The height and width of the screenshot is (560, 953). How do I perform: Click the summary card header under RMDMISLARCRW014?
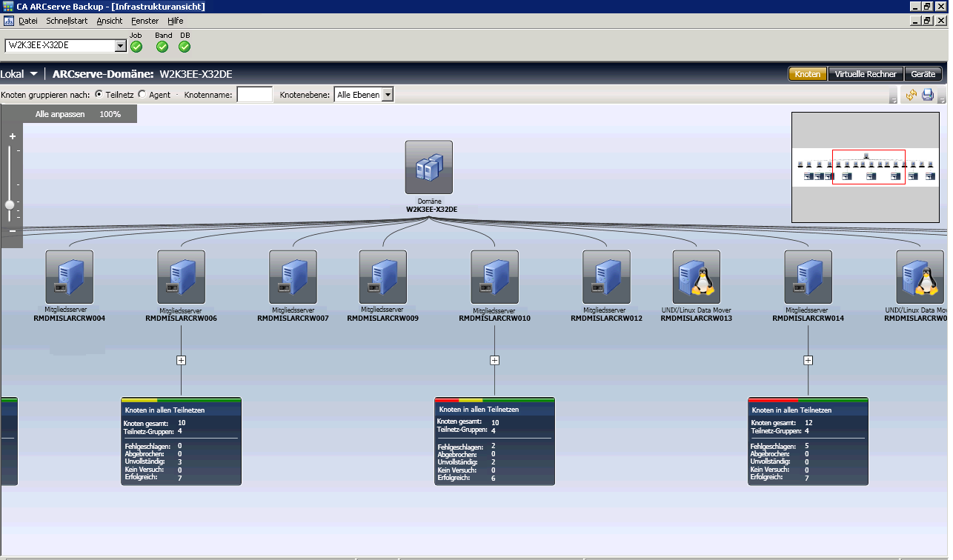tap(808, 409)
